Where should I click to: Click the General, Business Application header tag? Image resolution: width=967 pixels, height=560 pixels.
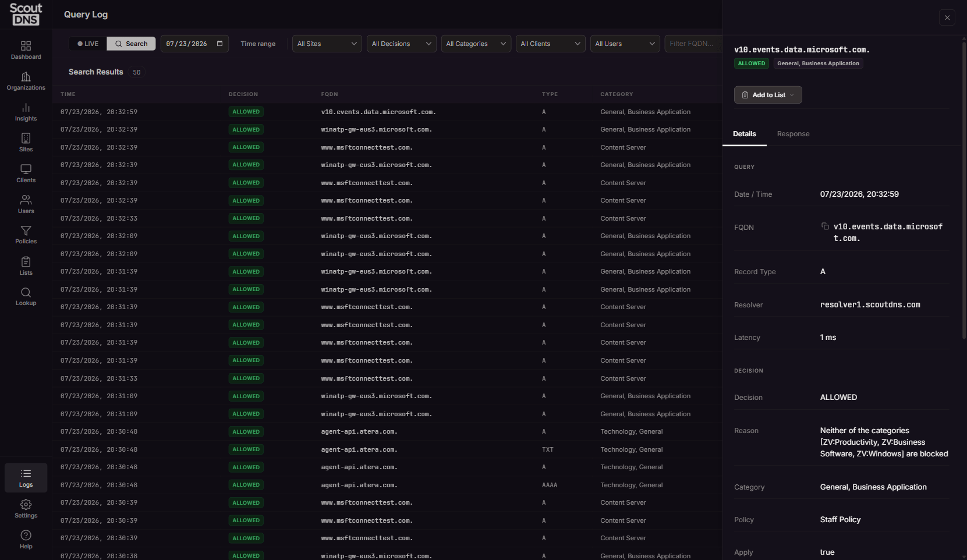[818, 63]
